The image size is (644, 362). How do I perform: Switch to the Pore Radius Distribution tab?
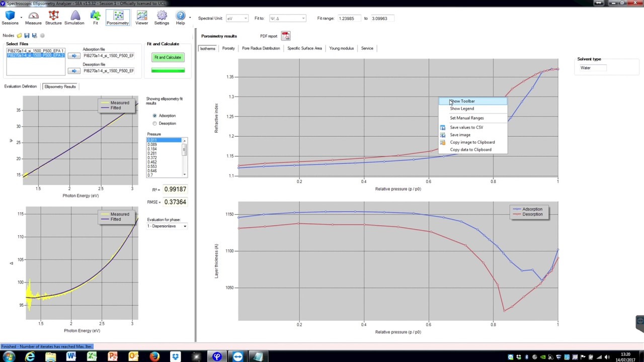point(261,48)
